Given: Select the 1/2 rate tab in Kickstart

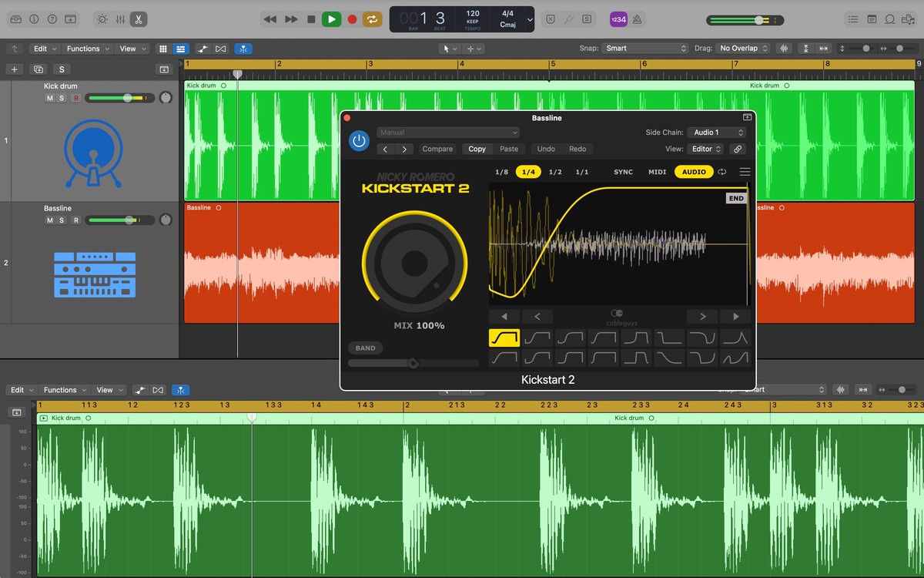Looking at the screenshot, I should (x=555, y=172).
